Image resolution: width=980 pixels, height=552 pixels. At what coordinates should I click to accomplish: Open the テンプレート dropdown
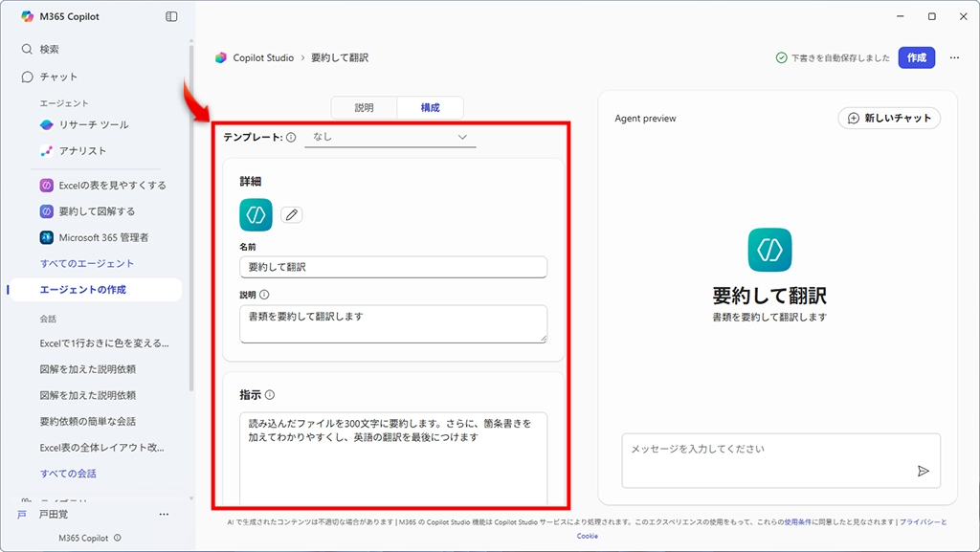click(390, 138)
